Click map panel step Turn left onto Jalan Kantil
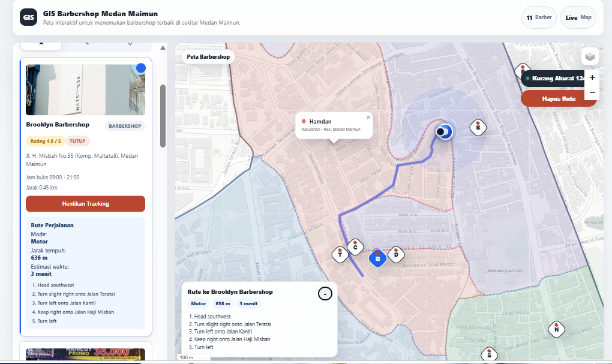 pos(221,332)
